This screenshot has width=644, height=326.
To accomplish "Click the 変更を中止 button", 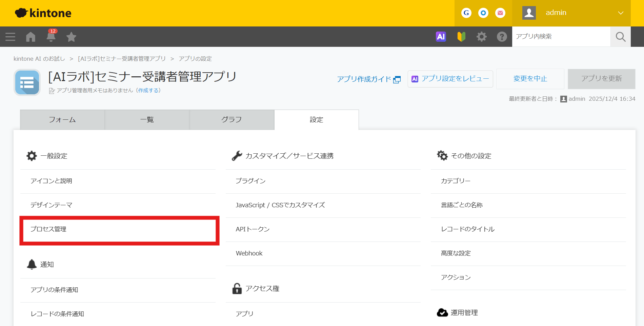I will click(530, 79).
